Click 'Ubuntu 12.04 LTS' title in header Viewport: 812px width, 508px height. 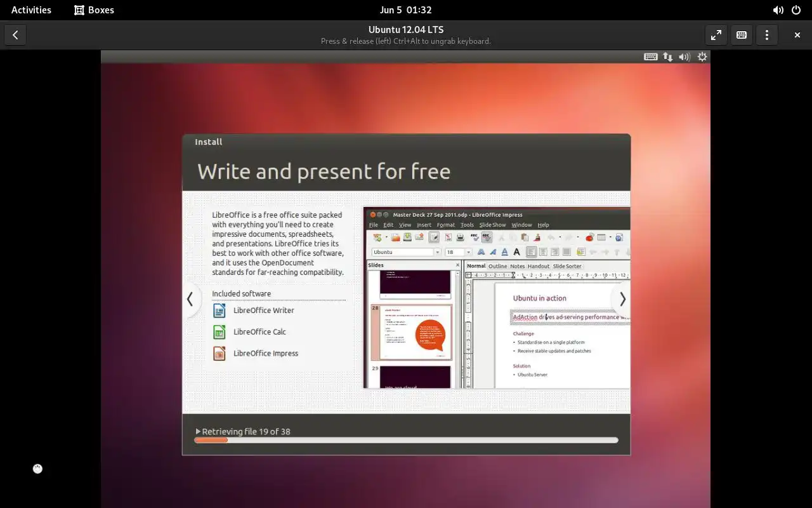point(406,30)
